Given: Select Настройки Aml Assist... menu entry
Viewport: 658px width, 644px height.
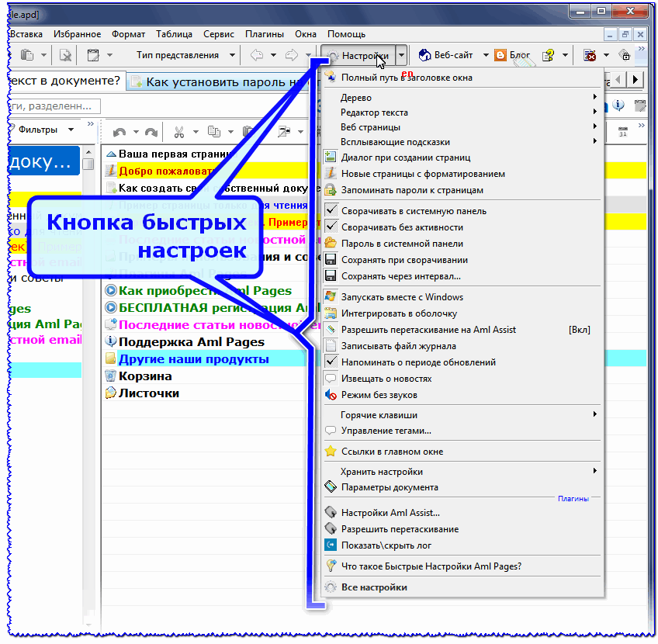Looking at the screenshot, I should 462,513.
